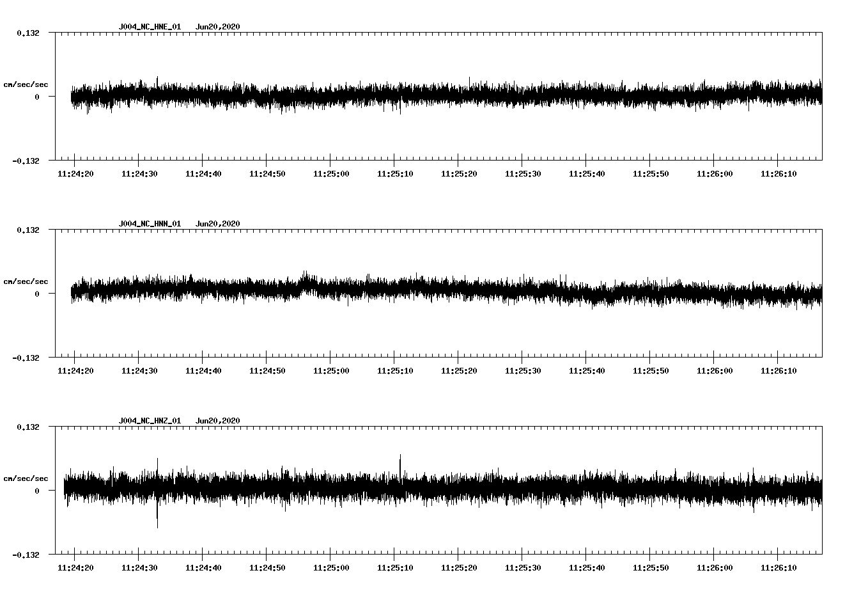Click 11:26:10 time label on HNN axis

(779, 371)
